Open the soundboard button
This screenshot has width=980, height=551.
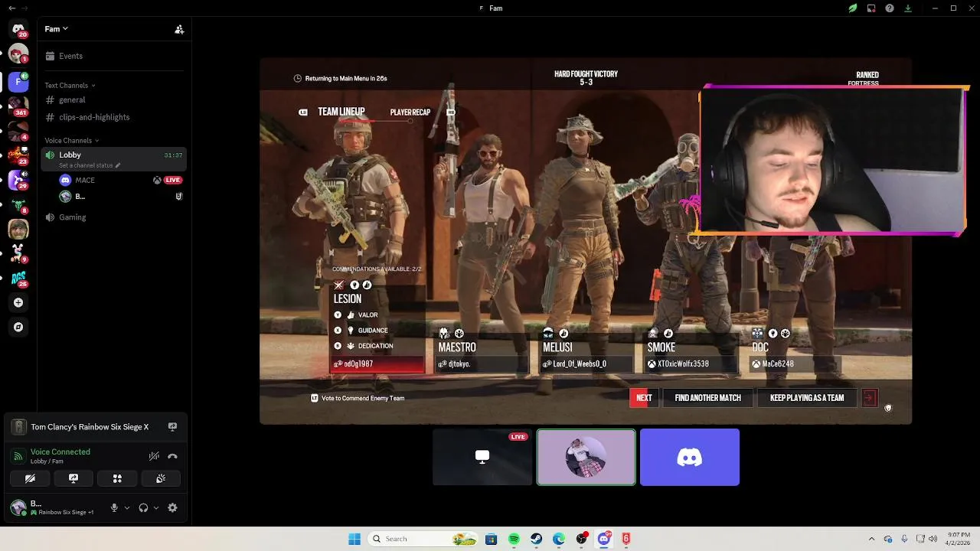pos(161,478)
